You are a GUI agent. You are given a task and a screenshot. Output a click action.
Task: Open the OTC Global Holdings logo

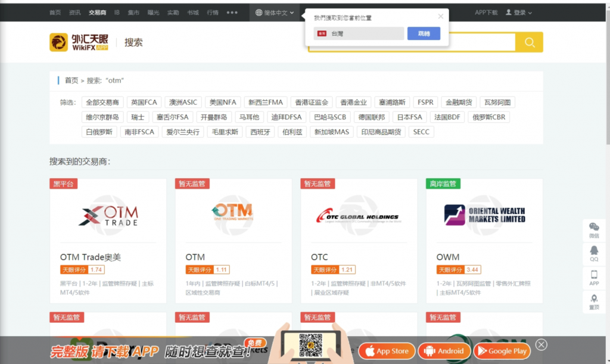click(358, 216)
